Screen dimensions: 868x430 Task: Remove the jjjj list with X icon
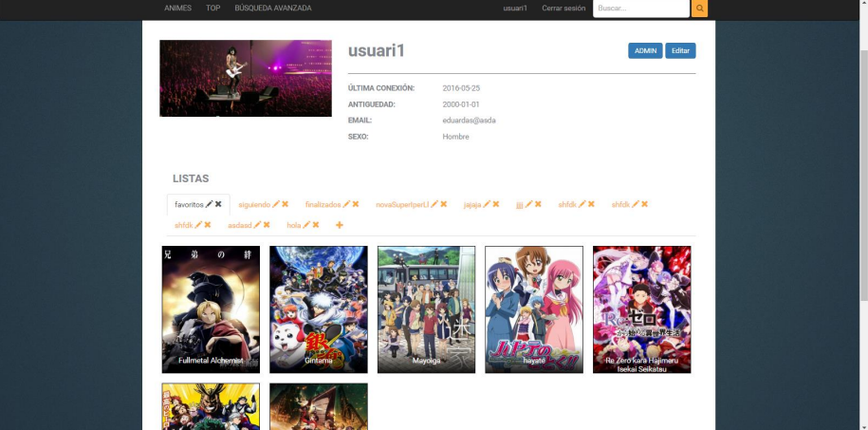[x=538, y=204]
